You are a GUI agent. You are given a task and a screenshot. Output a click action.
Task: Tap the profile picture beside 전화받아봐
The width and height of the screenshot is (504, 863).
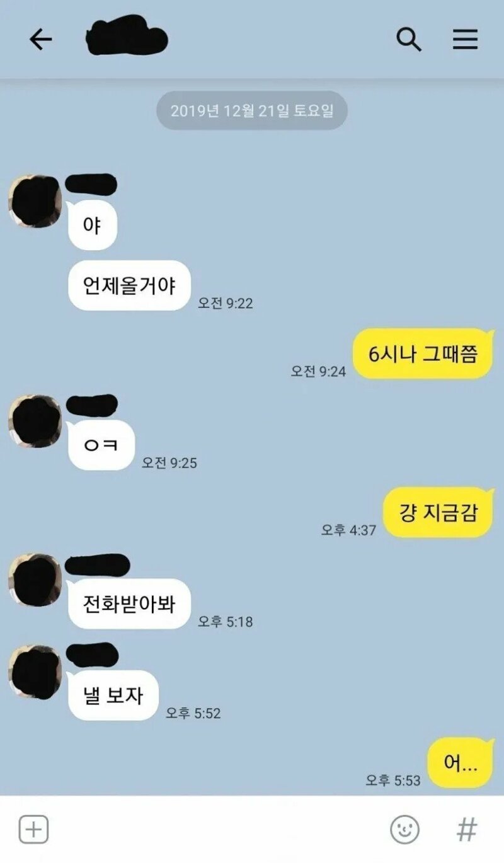click(x=35, y=580)
